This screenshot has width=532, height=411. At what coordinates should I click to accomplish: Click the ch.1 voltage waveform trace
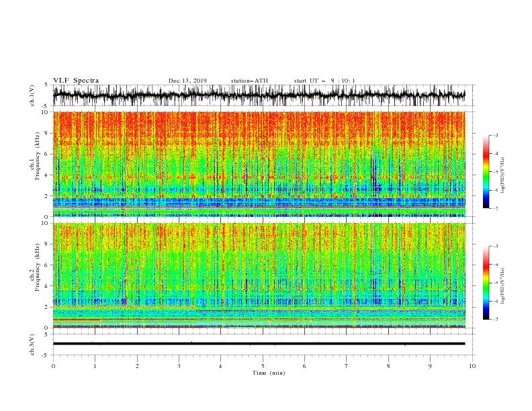(x=259, y=95)
